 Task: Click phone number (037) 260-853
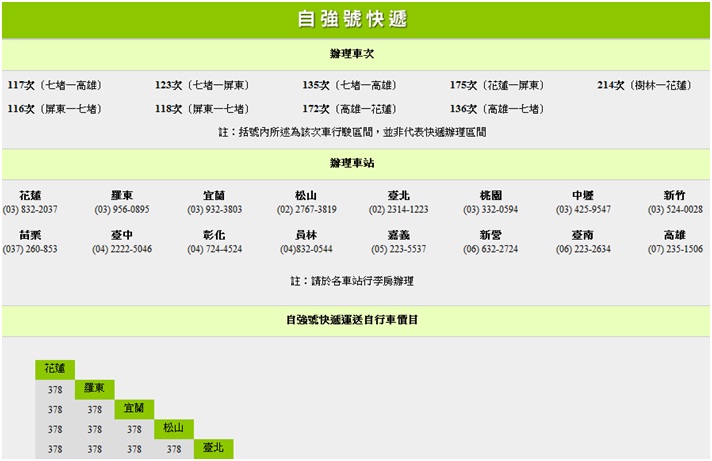[x=30, y=249]
